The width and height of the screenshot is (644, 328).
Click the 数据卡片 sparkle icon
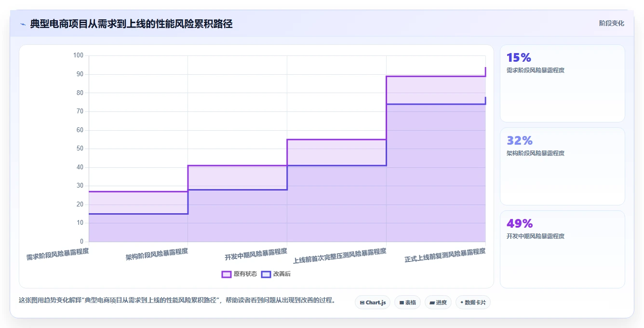coord(462,302)
